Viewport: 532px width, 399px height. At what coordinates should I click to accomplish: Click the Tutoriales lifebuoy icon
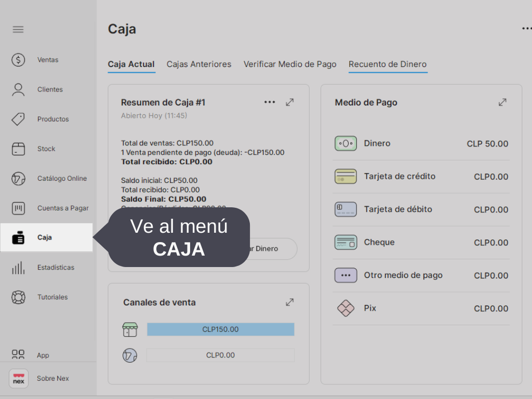pos(18,297)
